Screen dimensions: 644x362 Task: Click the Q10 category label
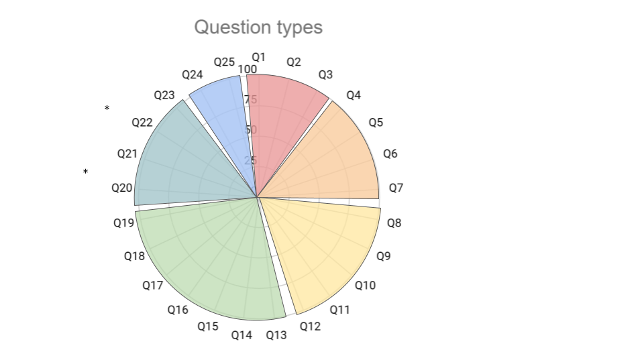click(x=365, y=286)
